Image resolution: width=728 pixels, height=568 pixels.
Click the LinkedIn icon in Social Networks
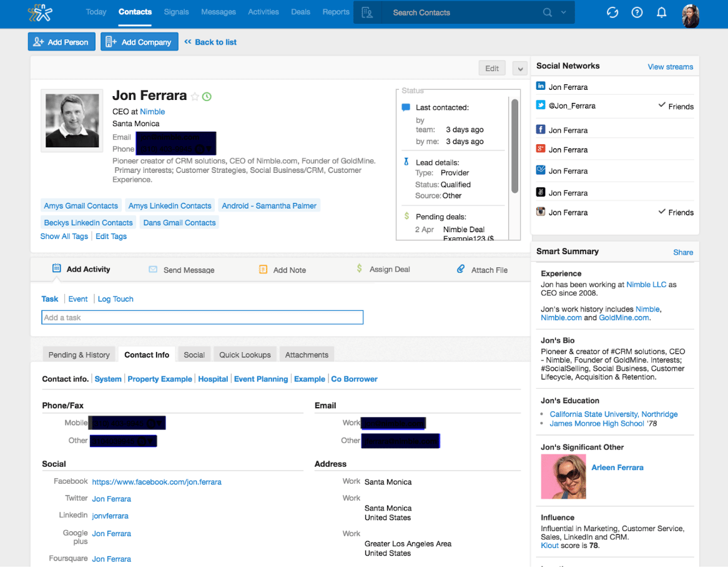541,86
